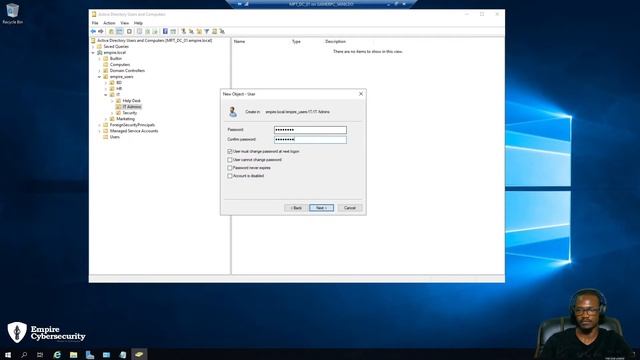This screenshot has height=360, width=640.
Task: Close the New Object - User dialog
Action: pyautogui.click(x=361, y=94)
